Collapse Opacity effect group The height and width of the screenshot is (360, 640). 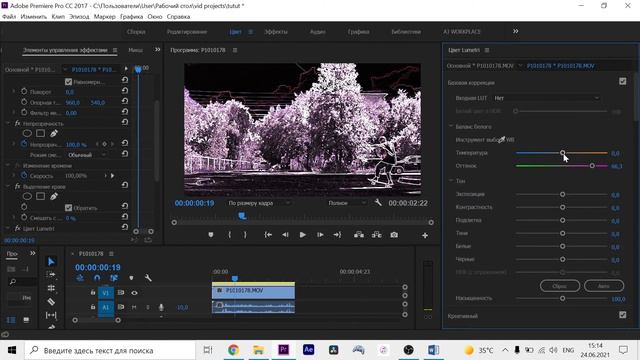tap(8, 123)
